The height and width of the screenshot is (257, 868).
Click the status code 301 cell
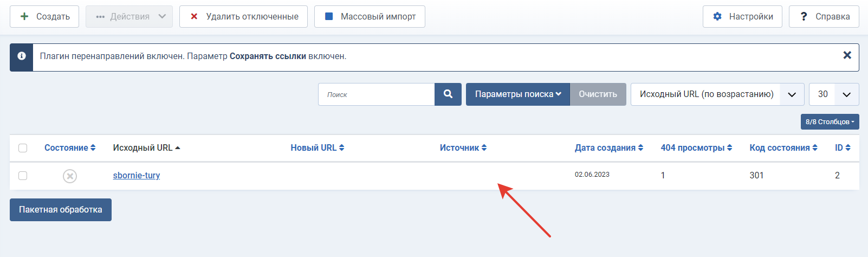click(756, 176)
